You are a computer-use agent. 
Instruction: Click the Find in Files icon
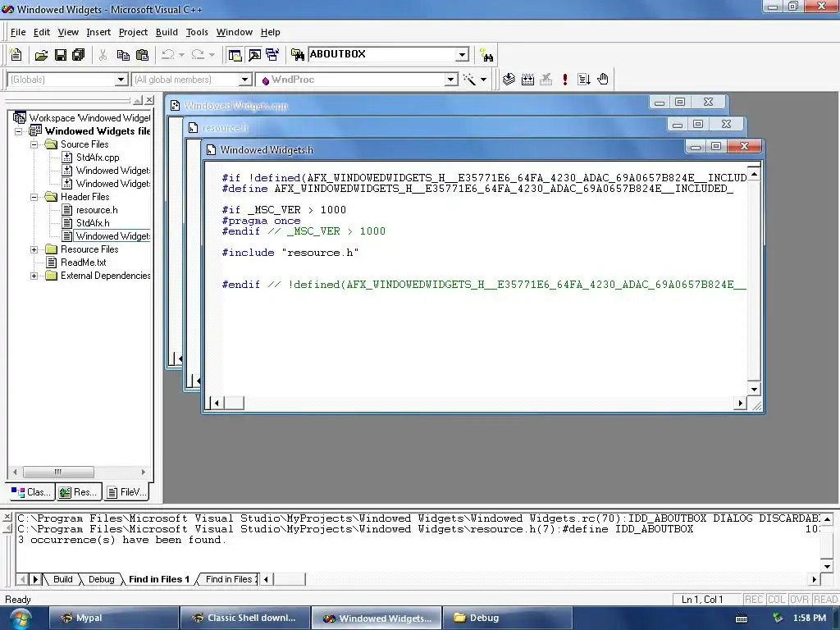point(297,55)
